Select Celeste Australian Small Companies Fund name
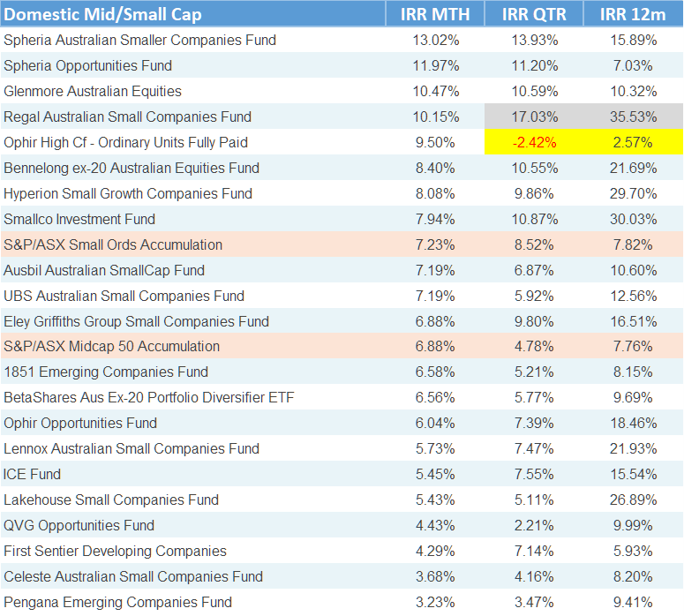The image size is (684, 616). pos(133,576)
